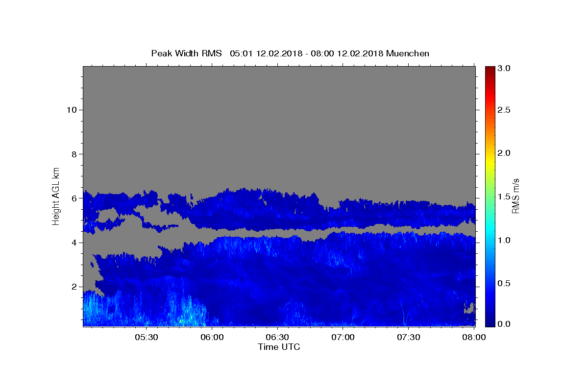This screenshot has width=588, height=392.
Task: Click the height tick label 2
Action: [x=74, y=287]
